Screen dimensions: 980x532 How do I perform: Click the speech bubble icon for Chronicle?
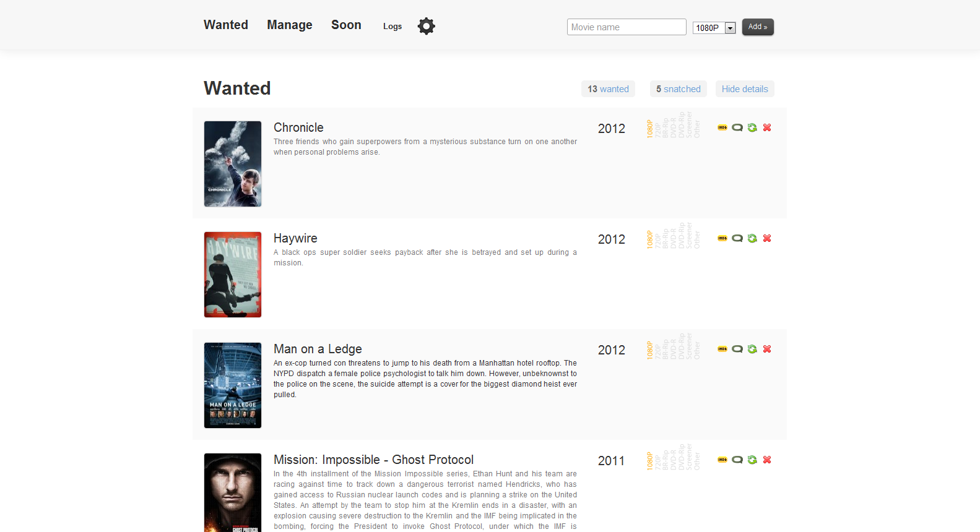tap(737, 127)
